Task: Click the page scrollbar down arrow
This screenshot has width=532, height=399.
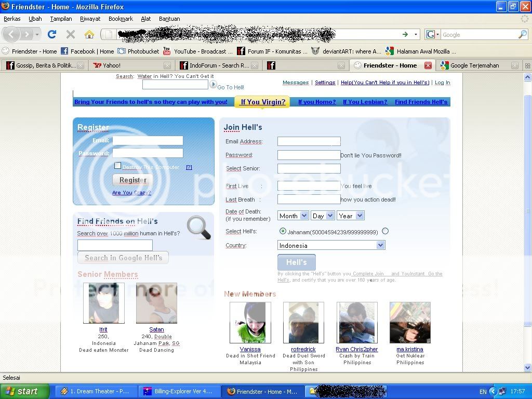Action: point(527,367)
